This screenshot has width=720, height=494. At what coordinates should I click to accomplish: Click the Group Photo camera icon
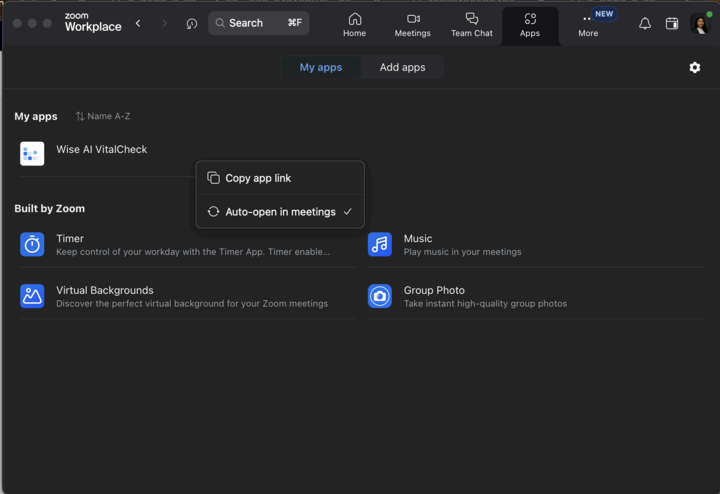coord(380,296)
